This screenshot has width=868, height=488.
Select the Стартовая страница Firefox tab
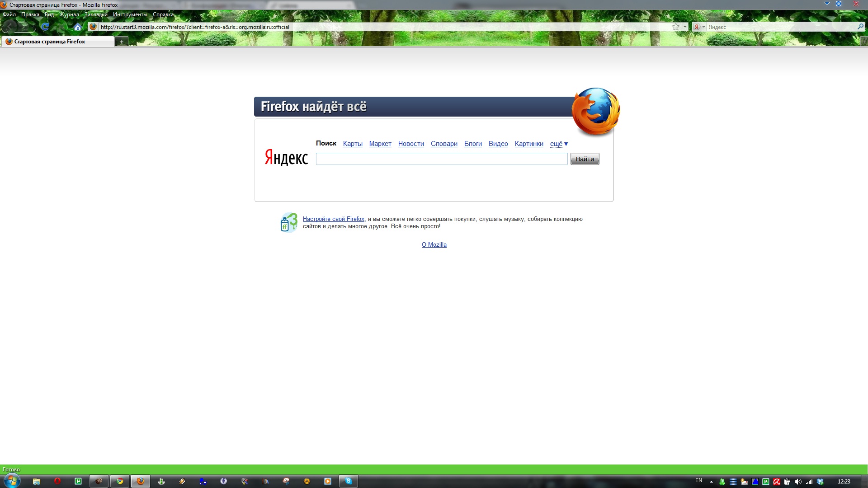coord(57,42)
